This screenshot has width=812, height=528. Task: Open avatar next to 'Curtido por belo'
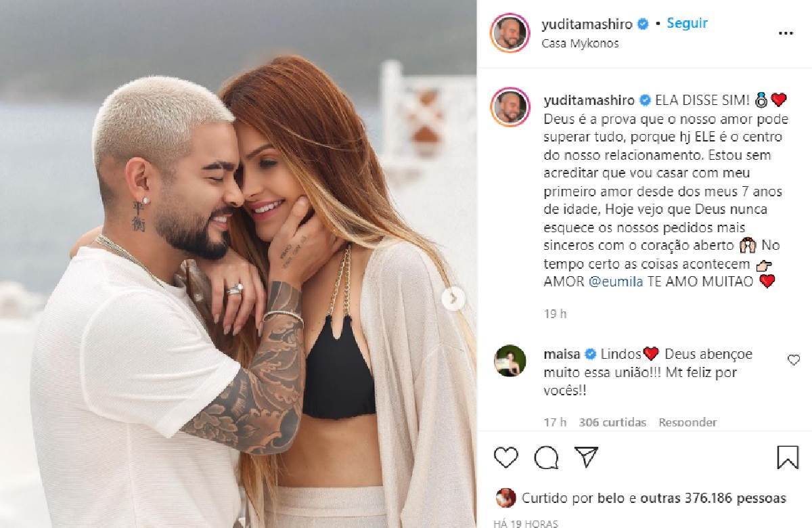[505, 498]
